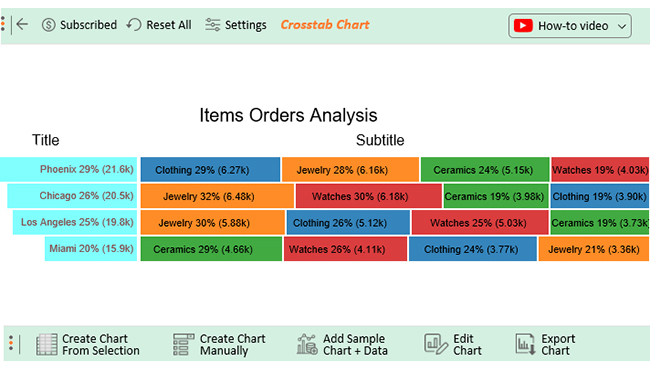Click the Export Chart label
Screen dimensions: 650x369
pos(558,345)
